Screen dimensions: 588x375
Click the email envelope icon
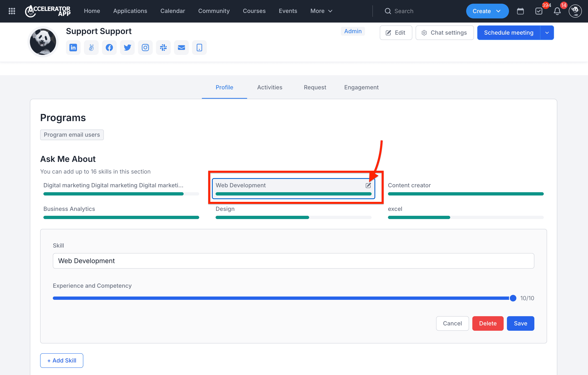tap(181, 47)
